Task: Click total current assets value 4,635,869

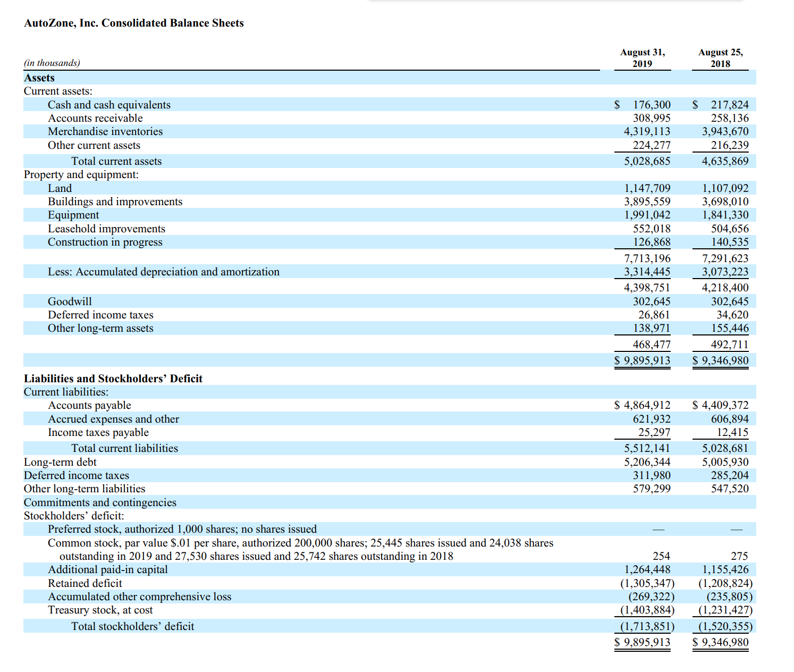Action: pos(725,161)
